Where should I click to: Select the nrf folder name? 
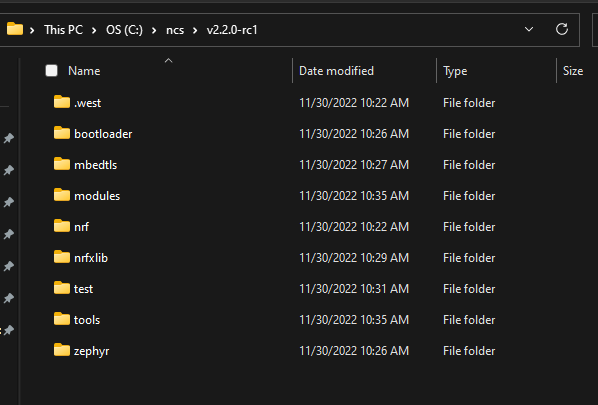[81, 227]
